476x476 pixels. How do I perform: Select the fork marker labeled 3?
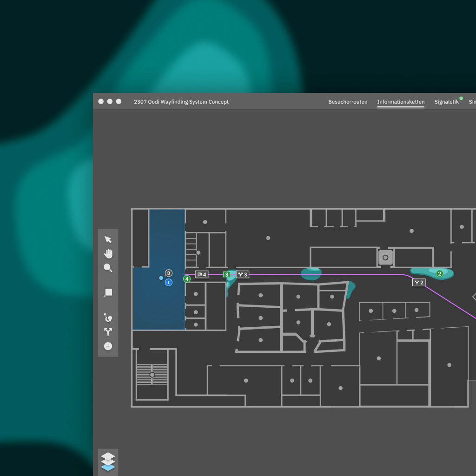point(242,275)
